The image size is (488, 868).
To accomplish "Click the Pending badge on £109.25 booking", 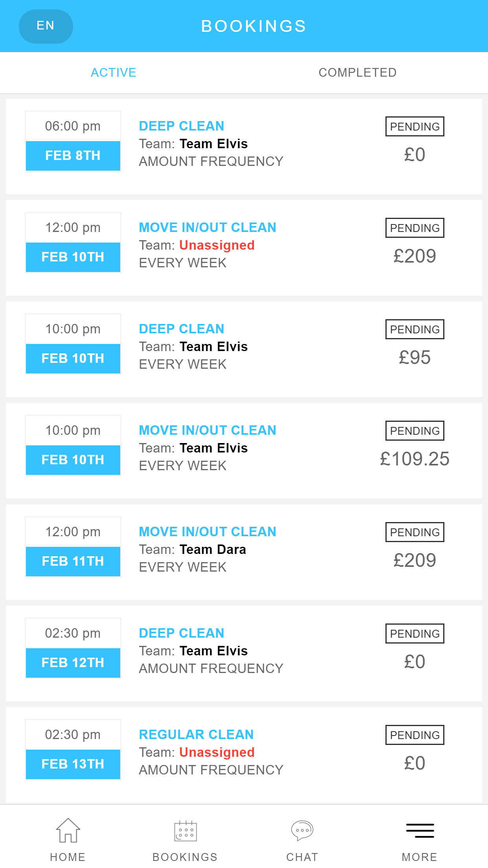I will 415,431.
